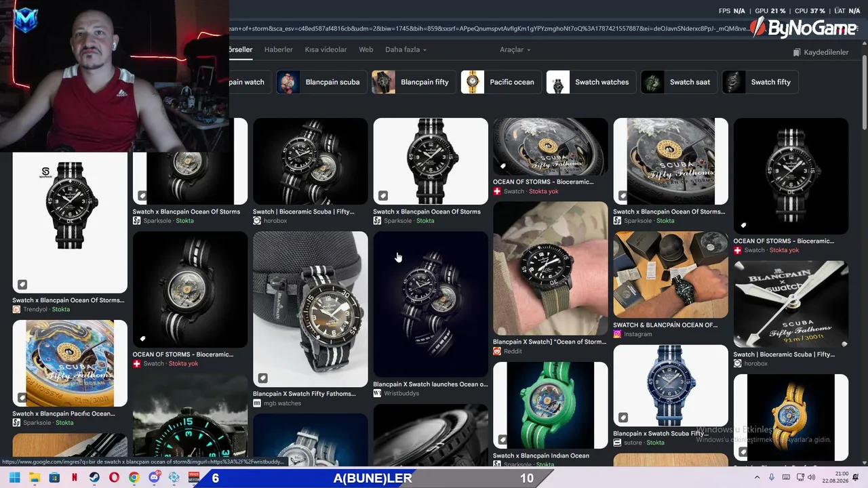This screenshot has height=488, width=868.
Task: Show hidden system tray icons
Action: pos(757,478)
